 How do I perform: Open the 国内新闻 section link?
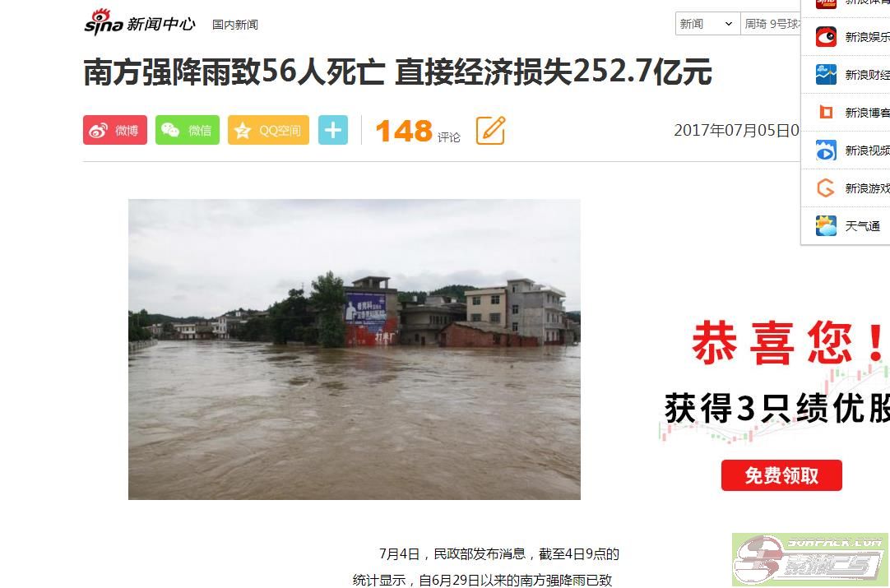[x=235, y=25]
